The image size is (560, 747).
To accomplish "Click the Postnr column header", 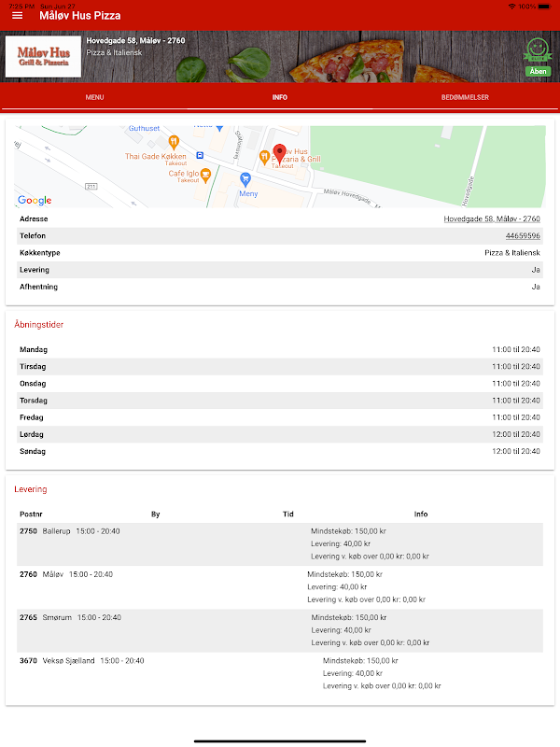I will pyautogui.click(x=31, y=514).
